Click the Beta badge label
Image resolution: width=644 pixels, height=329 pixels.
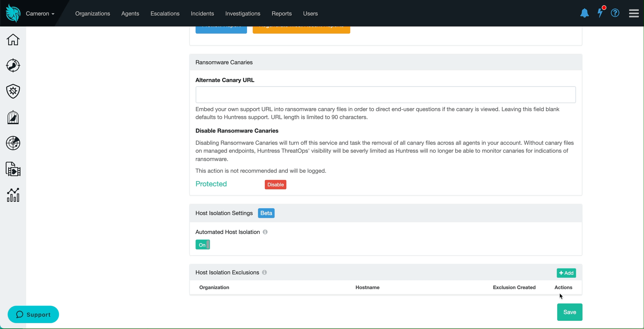266,213
